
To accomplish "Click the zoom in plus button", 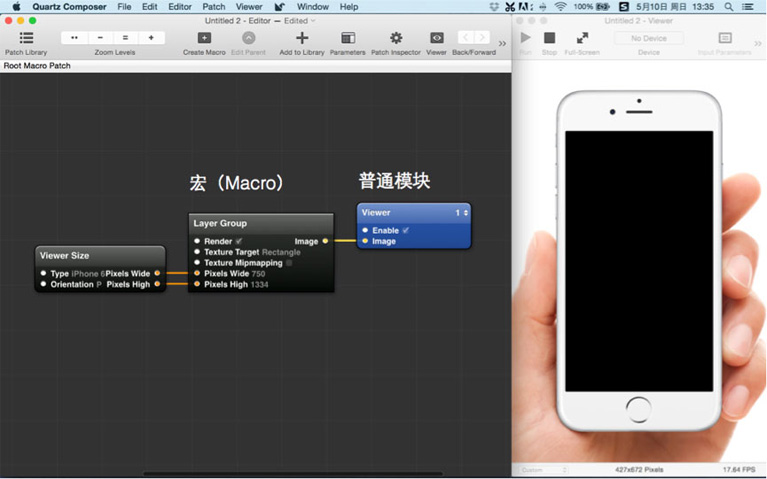I will click(x=151, y=38).
